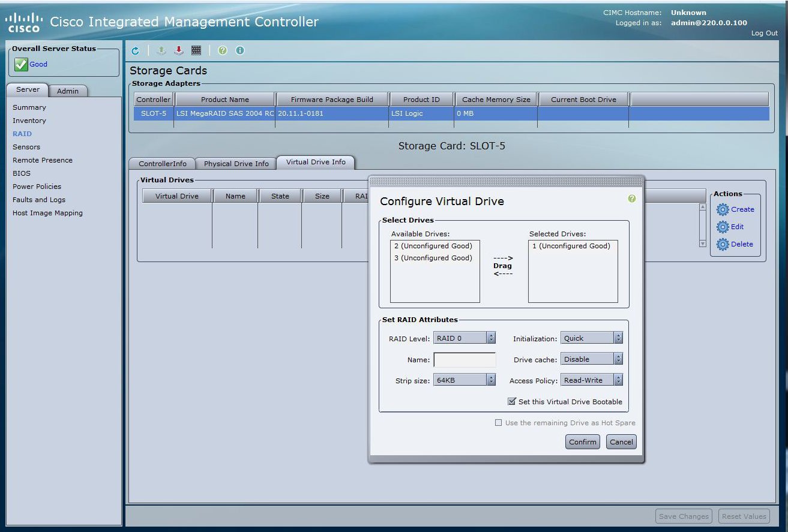Launch the KVM console from the toolbar
Viewport: 788px width, 532px height.
196,51
